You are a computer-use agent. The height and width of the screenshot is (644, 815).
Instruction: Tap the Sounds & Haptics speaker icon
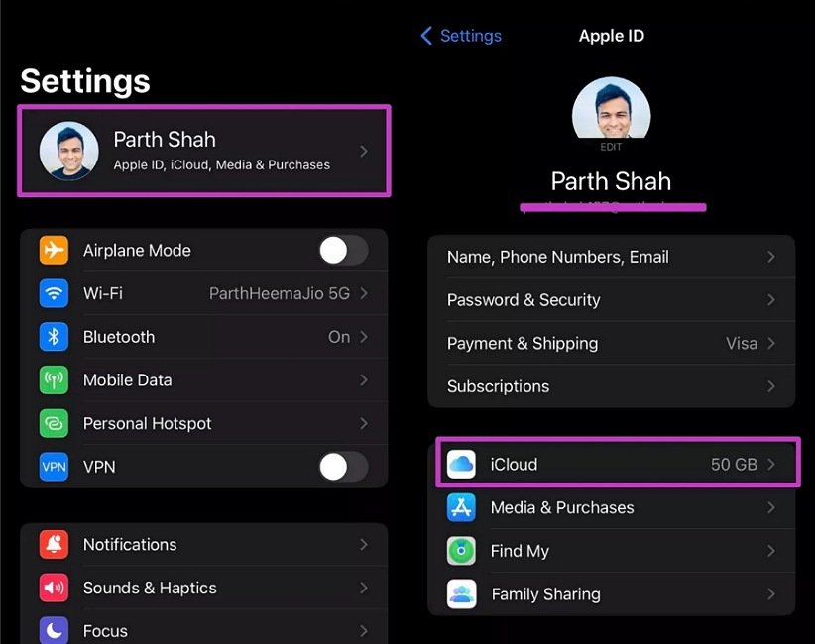54,588
